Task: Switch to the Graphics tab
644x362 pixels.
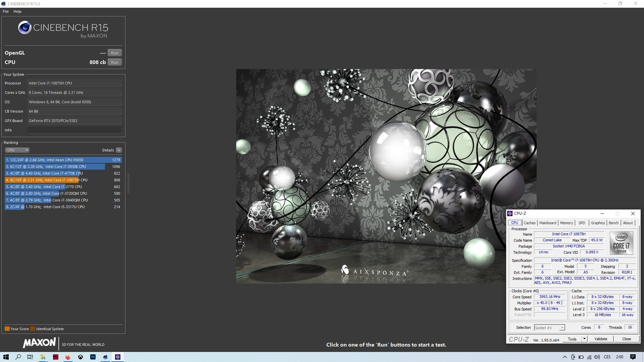Action: 598,223
